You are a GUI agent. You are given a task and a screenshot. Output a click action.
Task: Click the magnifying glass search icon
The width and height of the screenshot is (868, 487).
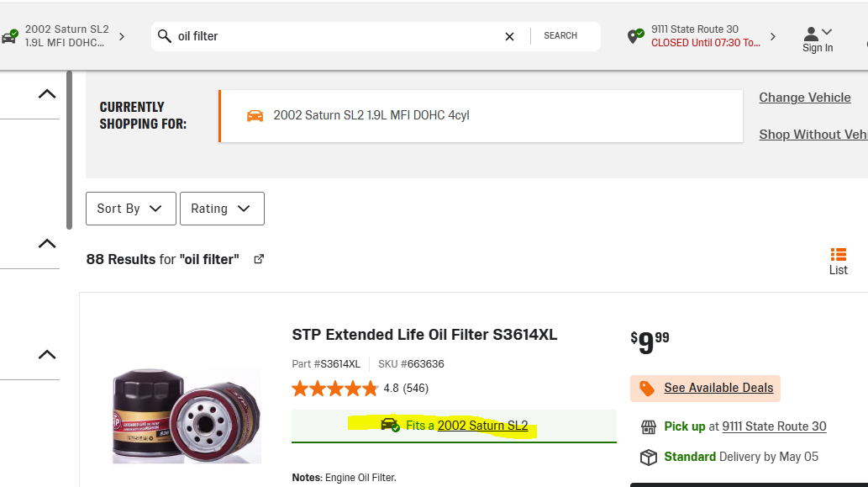pos(165,36)
